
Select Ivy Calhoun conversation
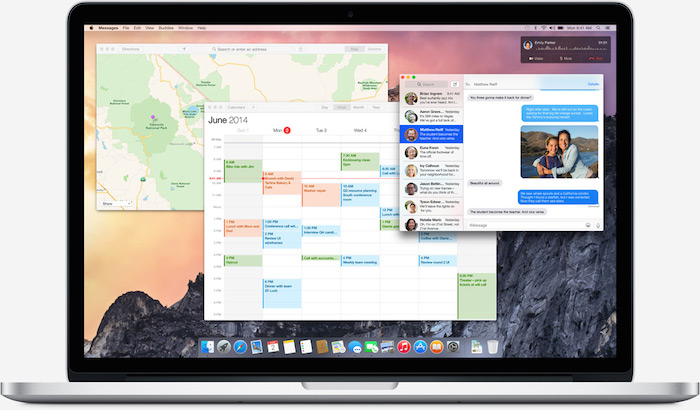431,170
